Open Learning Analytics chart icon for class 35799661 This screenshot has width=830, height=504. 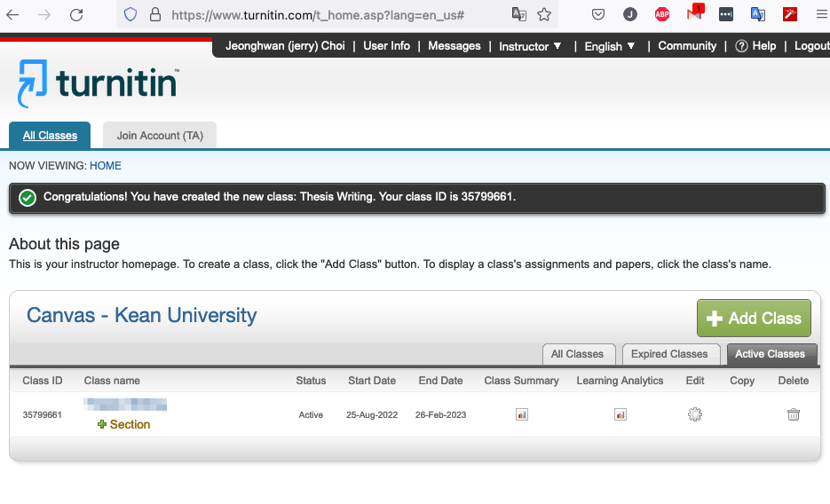click(621, 414)
